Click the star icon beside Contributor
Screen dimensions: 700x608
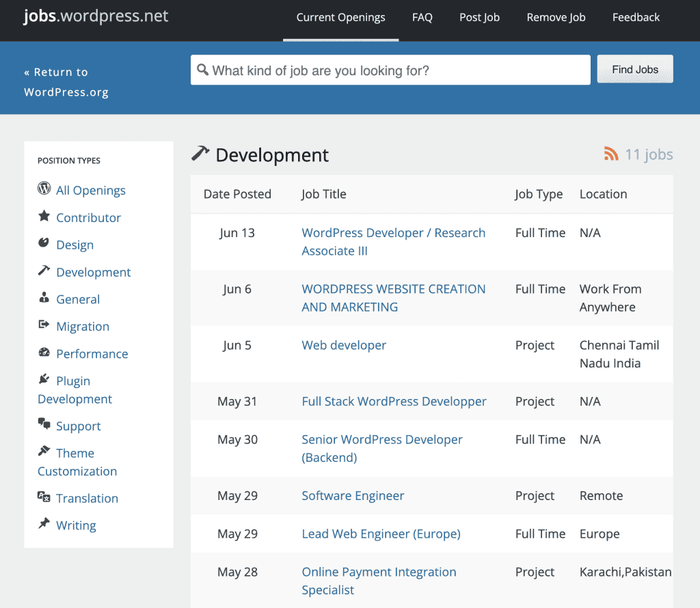pyautogui.click(x=43, y=217)
